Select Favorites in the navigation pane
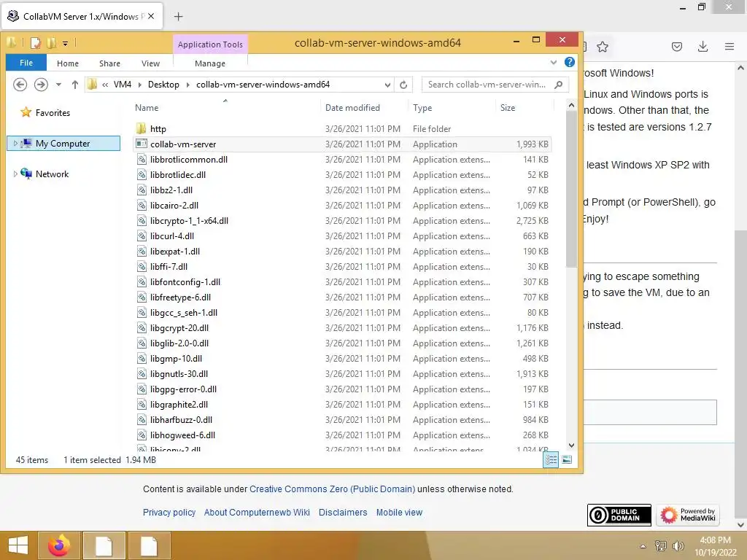The width and height of the screenshot is (747, 560). coord(53,113)
